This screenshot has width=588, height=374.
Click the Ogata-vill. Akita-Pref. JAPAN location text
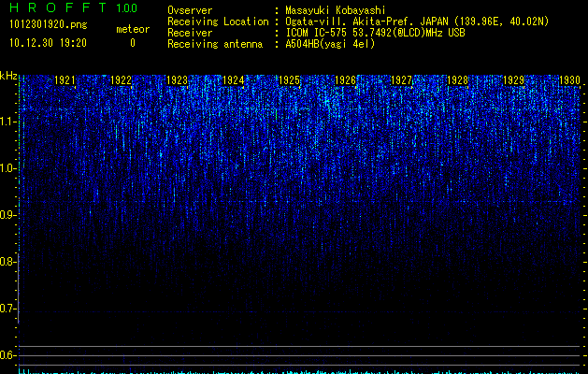coord(417,22)
